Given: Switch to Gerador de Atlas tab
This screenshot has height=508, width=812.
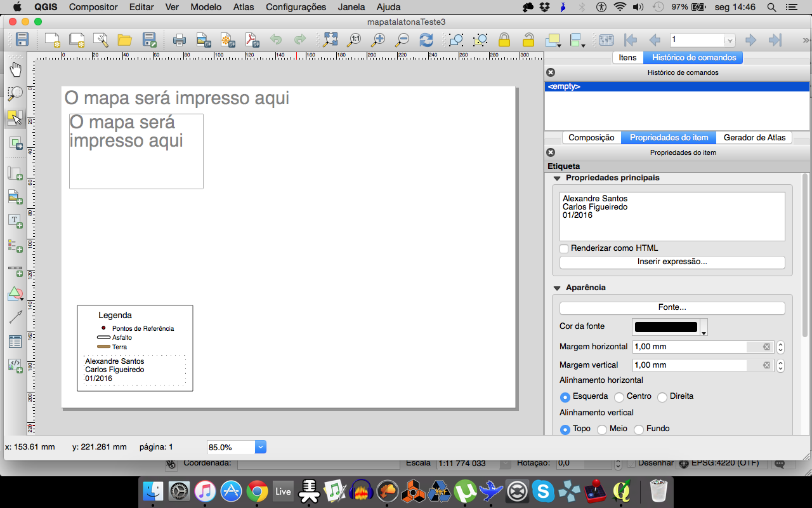Looking at the screenshot, I should click(754, 137).
